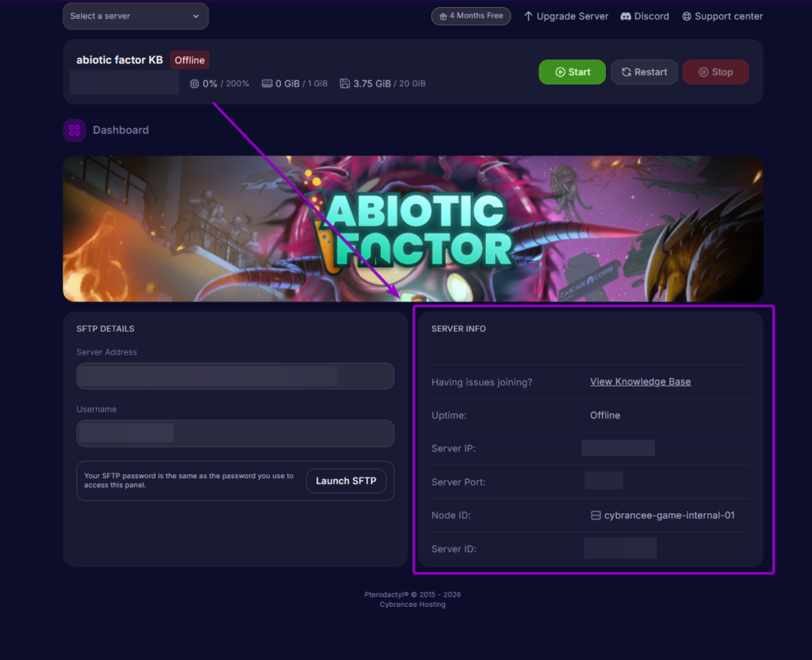Click the hidden Server ID value
Screen dimensions: 812x660
pyautogui.click(x=620, y=548)
